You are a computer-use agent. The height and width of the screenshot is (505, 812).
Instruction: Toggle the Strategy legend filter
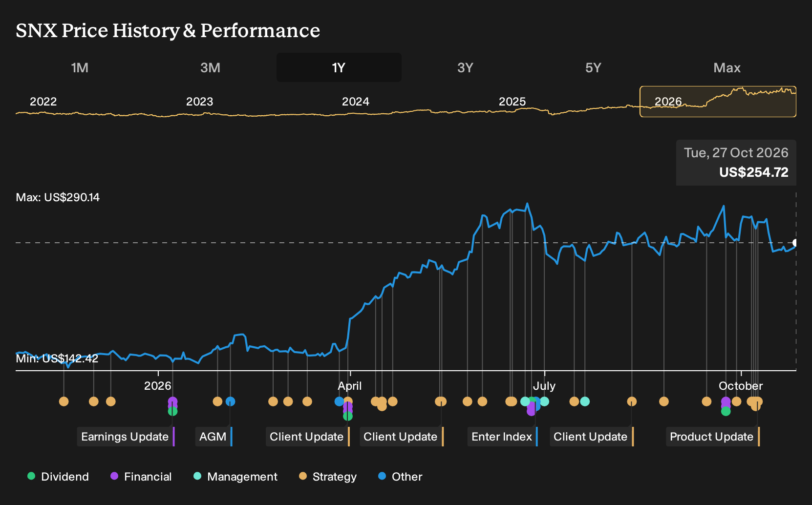pyautogui.click(x=327, y=477)
